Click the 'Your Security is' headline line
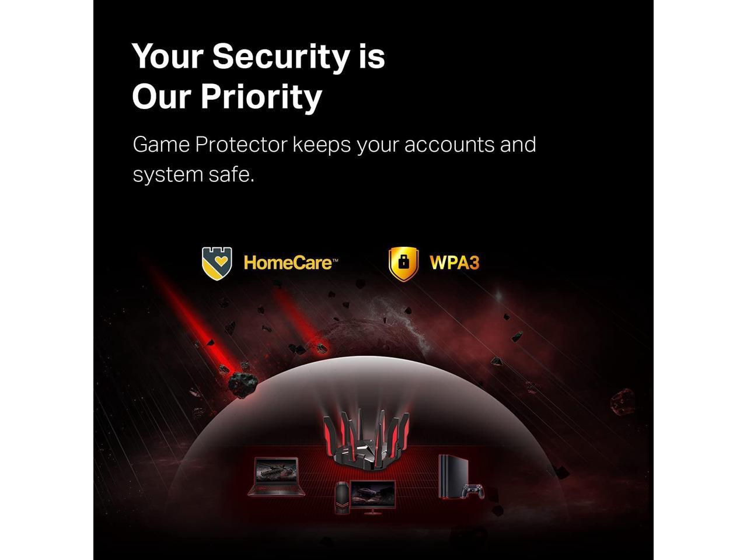747x560 pixels. coord(259,57)
